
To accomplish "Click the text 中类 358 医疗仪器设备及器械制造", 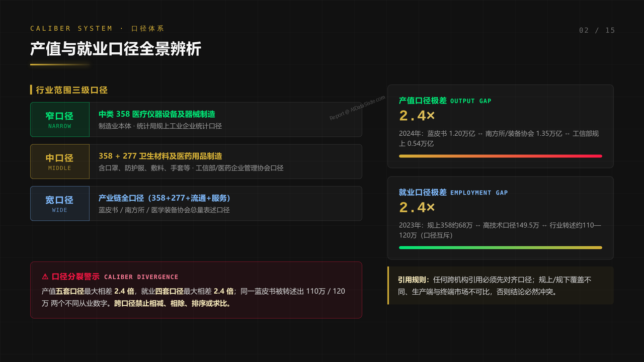I will point(157,114).
